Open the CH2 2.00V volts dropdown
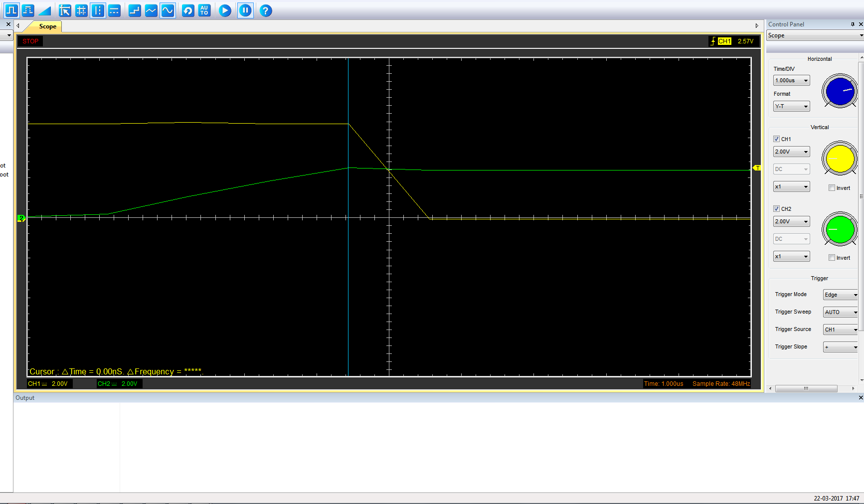Viewport: 864px width, 504px height. click(792, 221)
